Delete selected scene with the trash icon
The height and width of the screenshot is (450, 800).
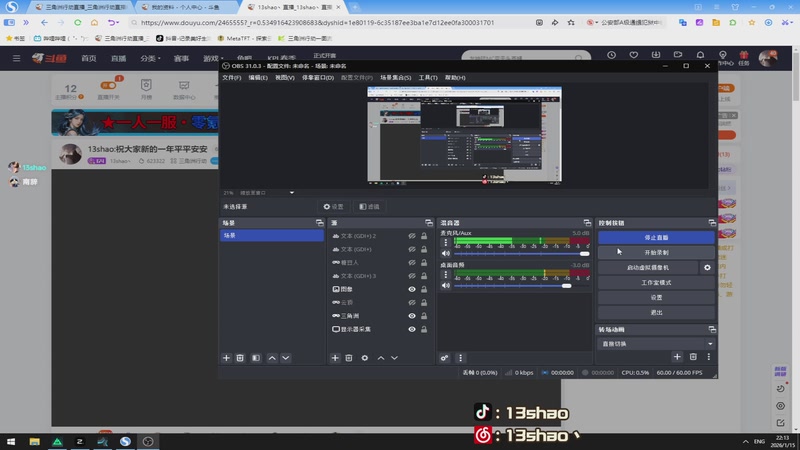pyautogui.click(x=240, y=358)
